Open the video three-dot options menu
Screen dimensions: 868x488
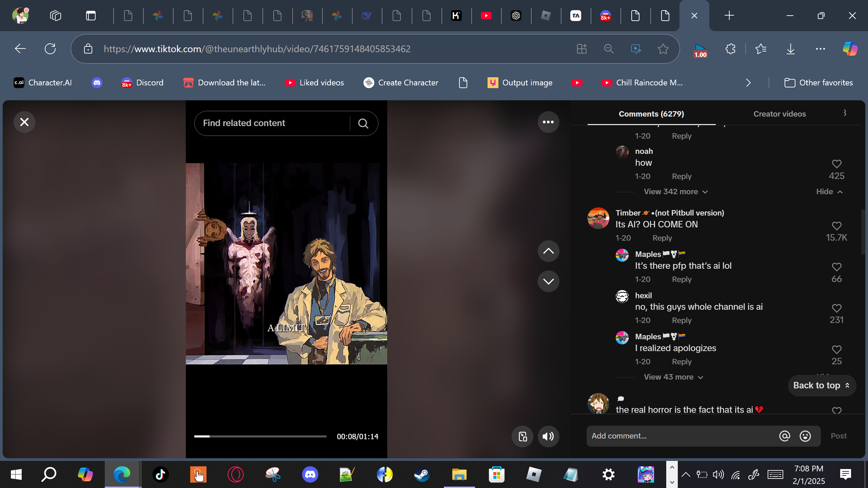(x=548, y=122)
